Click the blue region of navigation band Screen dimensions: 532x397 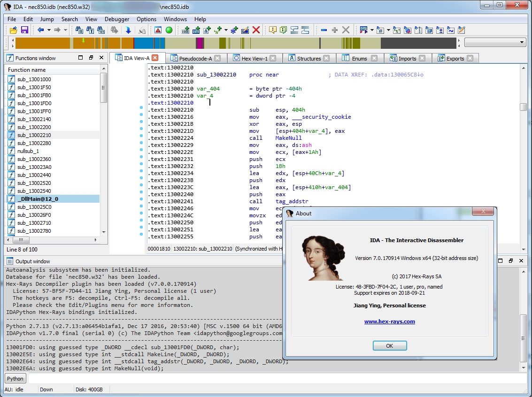coord(144,43)
